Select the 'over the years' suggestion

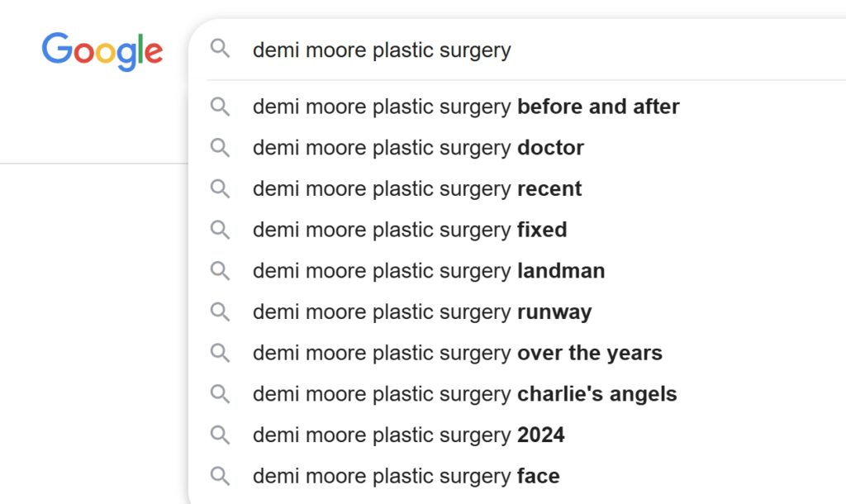pyautogui.click(x=458, y=353)
